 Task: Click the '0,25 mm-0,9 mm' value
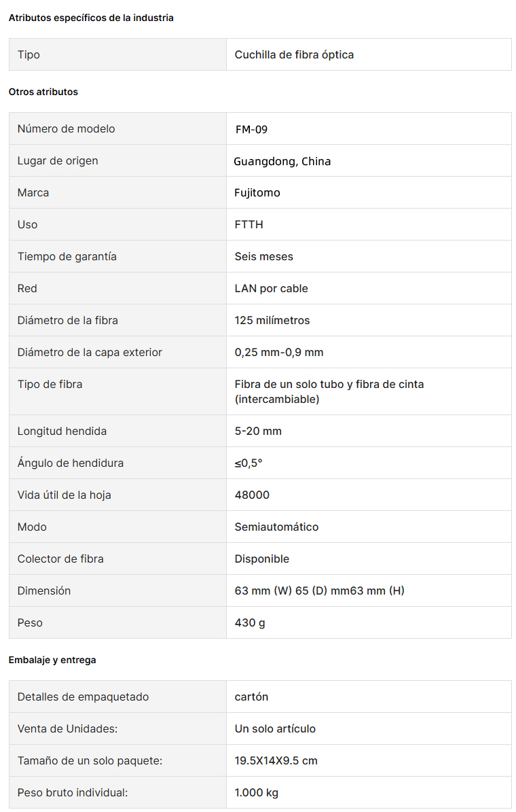[x=279, y=353]
